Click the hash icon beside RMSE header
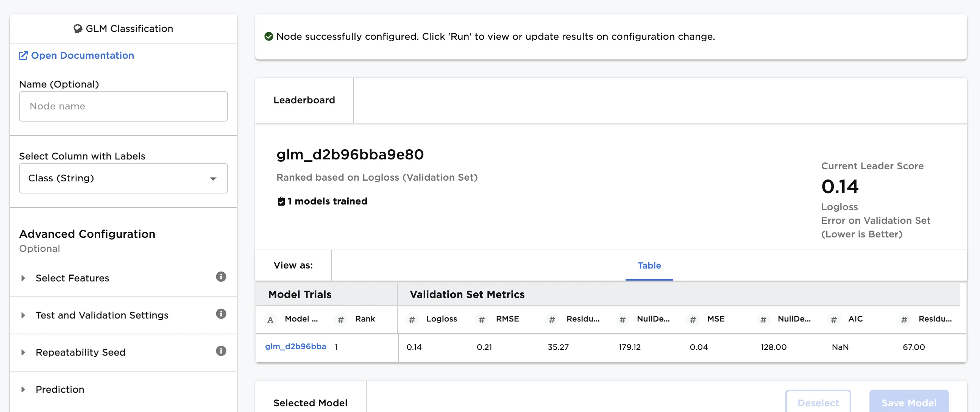Screen dimensions: 980x412 (x=481, y=320)
